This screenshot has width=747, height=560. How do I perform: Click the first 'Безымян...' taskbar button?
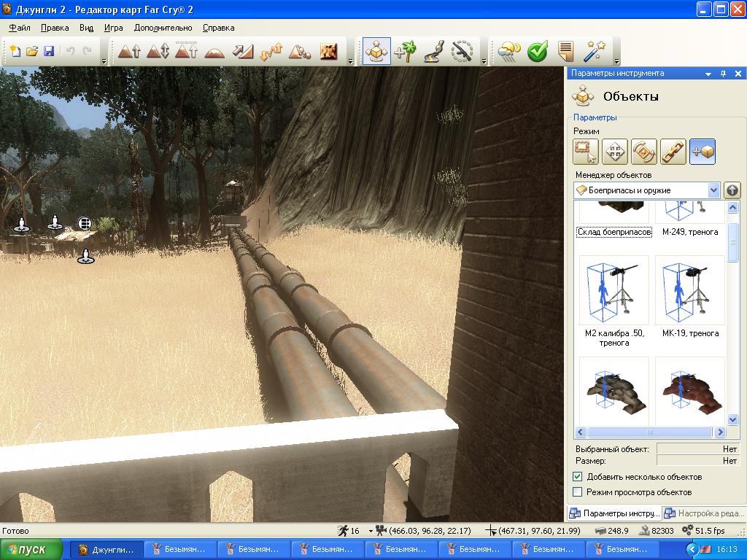(180, 550)
